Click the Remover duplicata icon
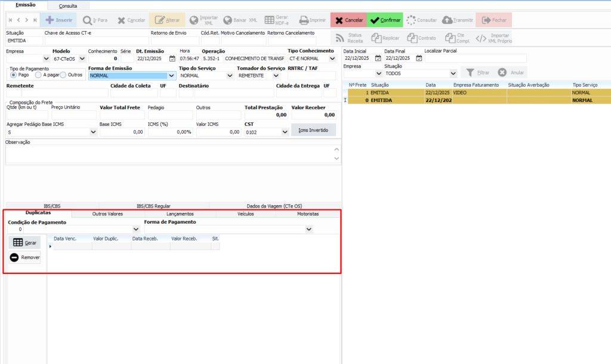Screen dimensions: 611x364 [14, 258]
